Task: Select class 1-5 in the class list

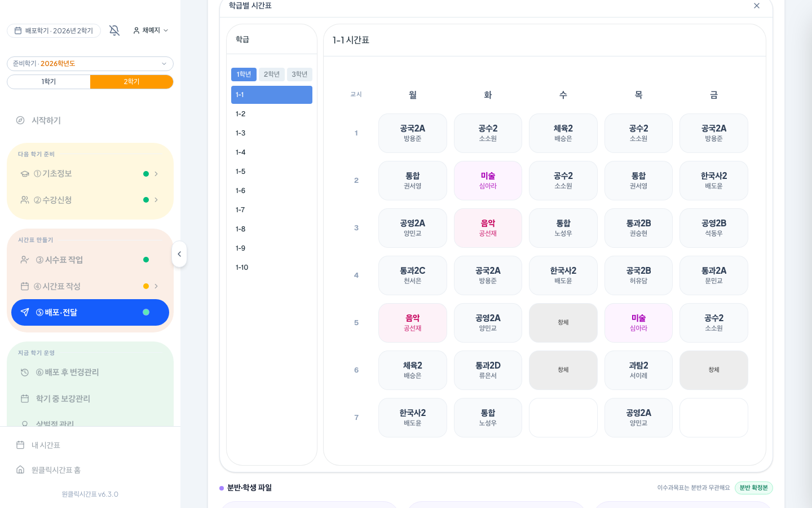Action: [272, 172]
